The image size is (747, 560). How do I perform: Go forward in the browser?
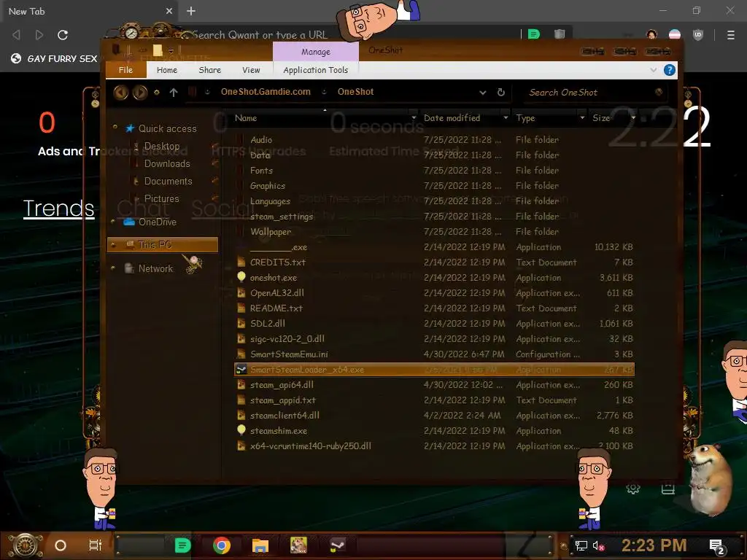click(39, 35)
